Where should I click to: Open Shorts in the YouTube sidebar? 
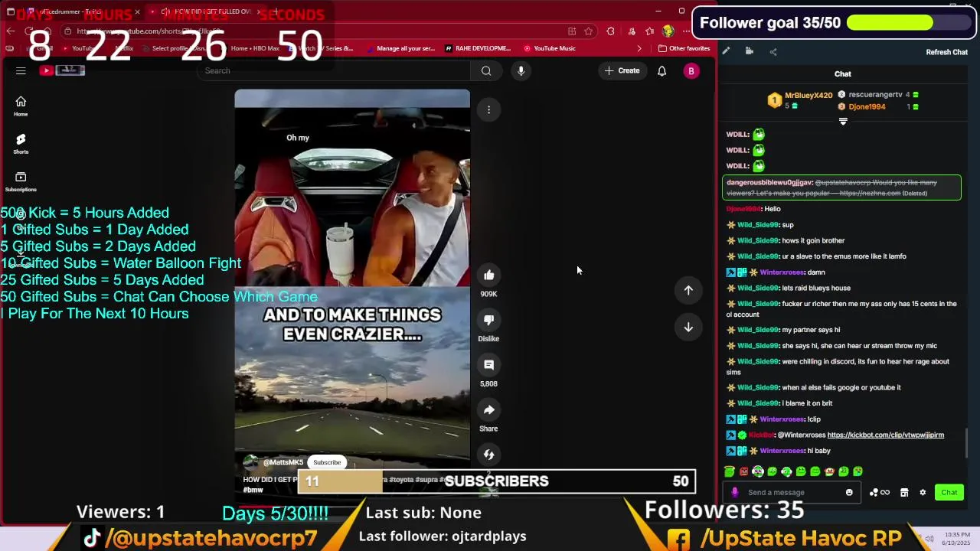pos(21,144)
